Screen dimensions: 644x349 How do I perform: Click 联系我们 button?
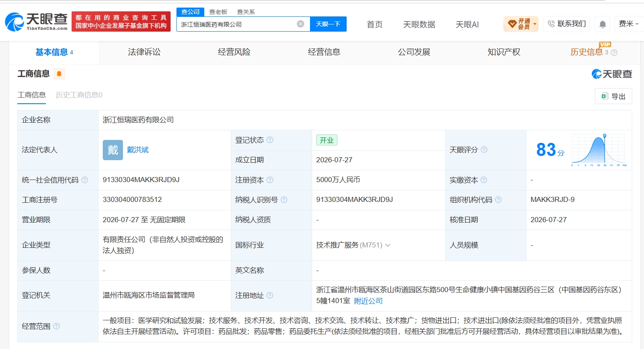point(567,24)
